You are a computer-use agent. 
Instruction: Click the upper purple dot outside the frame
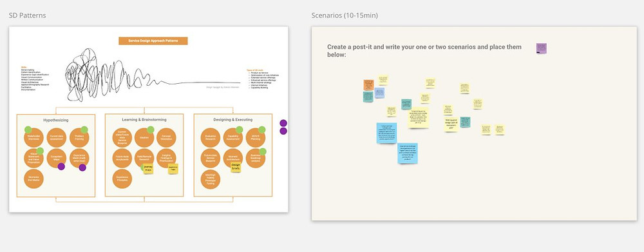click(283, 123)
